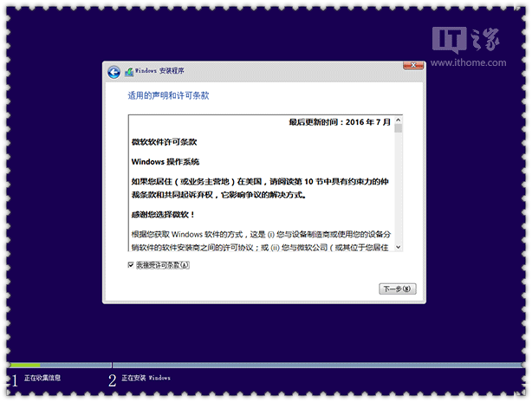Viewport: 532px width, 402px height.
Task: Click the 感谢您选择微软！ line
Action: (x=163, y=214)
